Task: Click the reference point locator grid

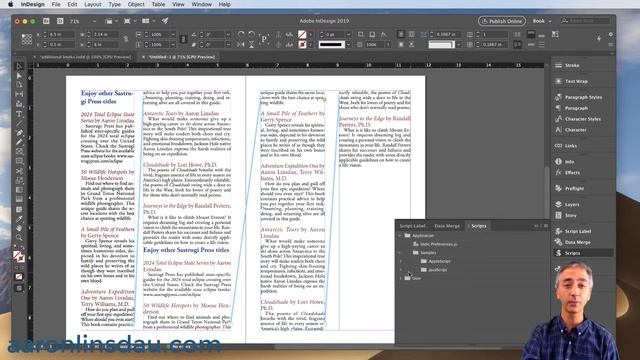Action: [x=27, y=39]
